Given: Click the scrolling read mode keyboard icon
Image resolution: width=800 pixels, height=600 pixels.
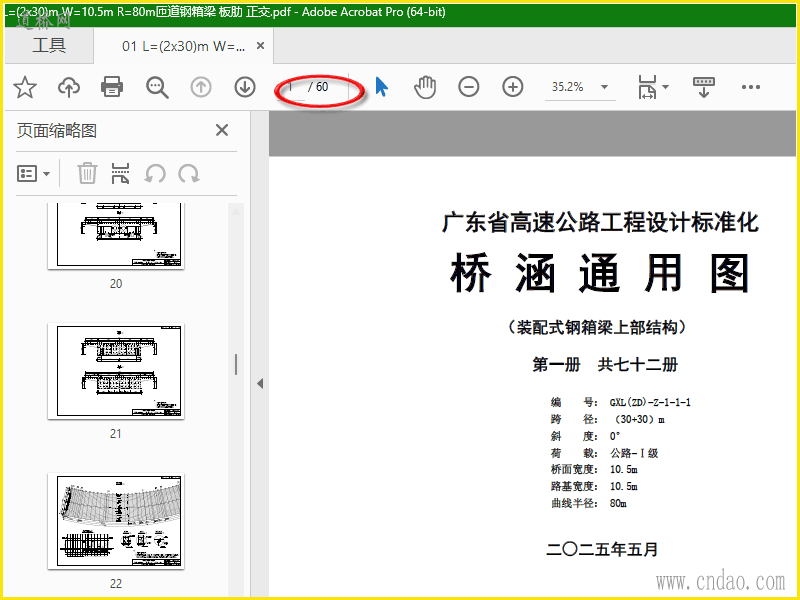Looking at the screenshot, I should click(x=704, y=87).
